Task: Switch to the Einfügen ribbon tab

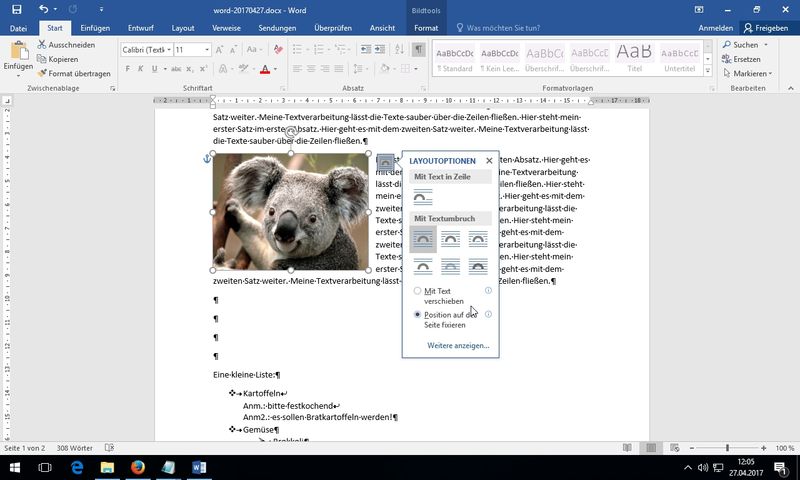Action: [95, 29]
